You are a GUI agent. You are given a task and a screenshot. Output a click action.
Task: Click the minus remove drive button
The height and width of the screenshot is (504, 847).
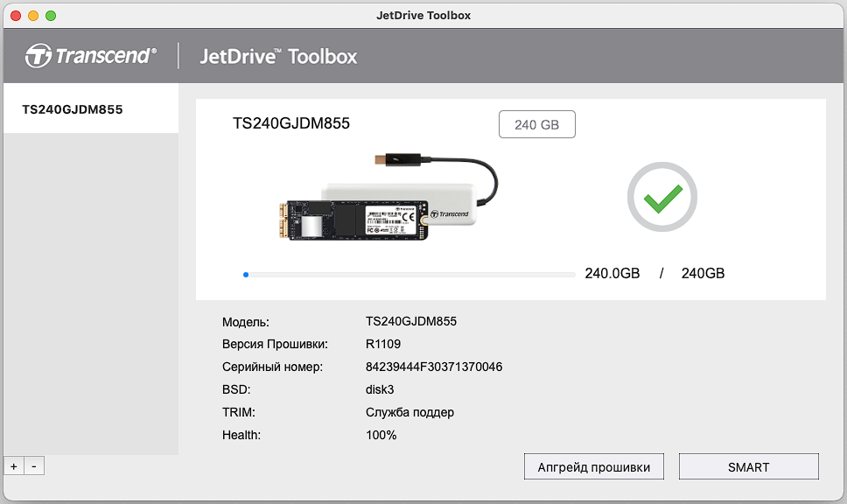(34, 466)
